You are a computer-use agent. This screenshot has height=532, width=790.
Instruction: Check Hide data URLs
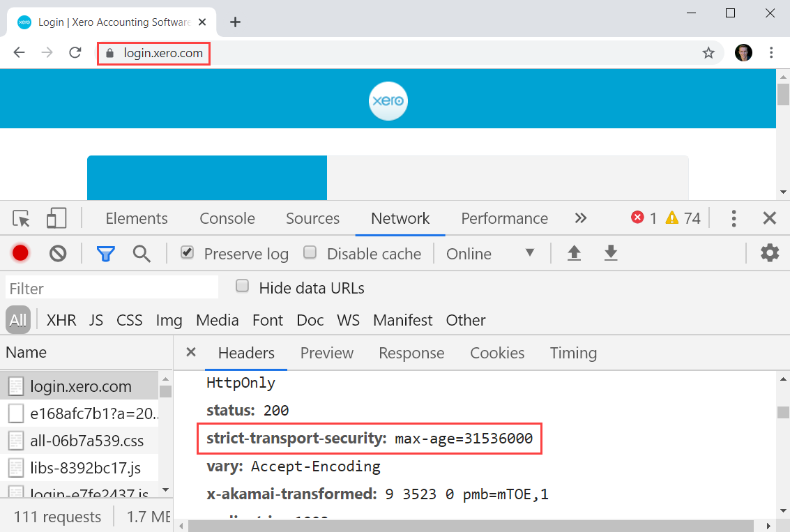tap(243, 286)
